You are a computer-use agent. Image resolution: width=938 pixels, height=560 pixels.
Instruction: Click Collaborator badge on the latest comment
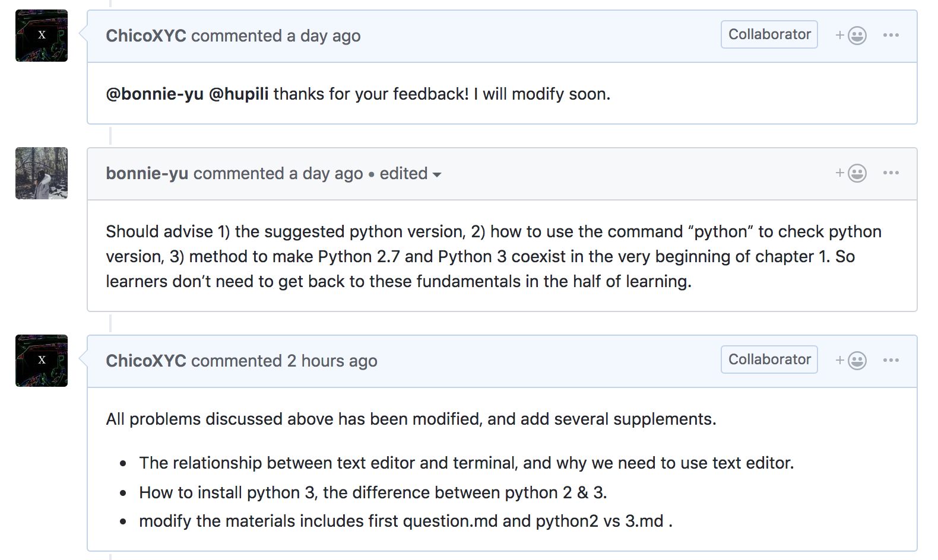[769, 359]
